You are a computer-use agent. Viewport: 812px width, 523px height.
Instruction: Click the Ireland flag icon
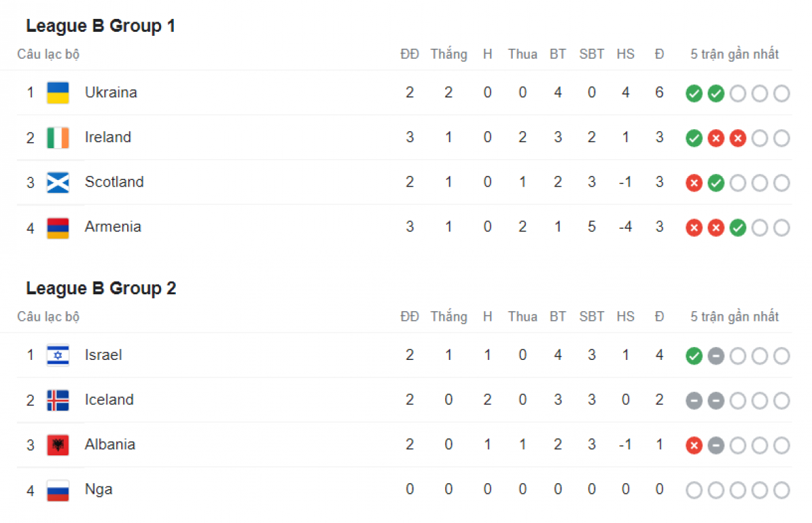[x=58, y=137]
